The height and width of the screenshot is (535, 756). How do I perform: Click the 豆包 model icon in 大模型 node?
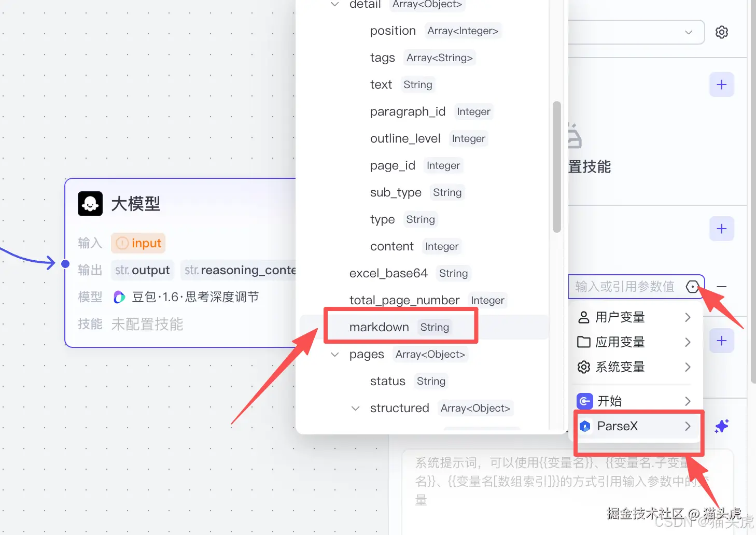click(119, 297)
